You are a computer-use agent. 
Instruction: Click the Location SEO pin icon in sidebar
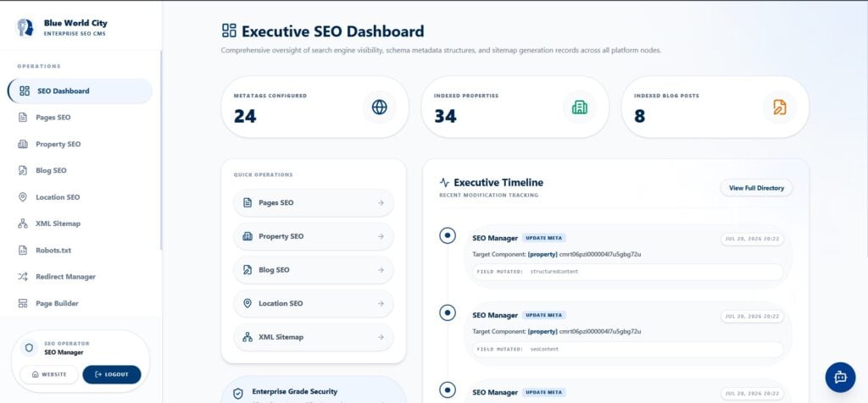(x=23, y=197)
